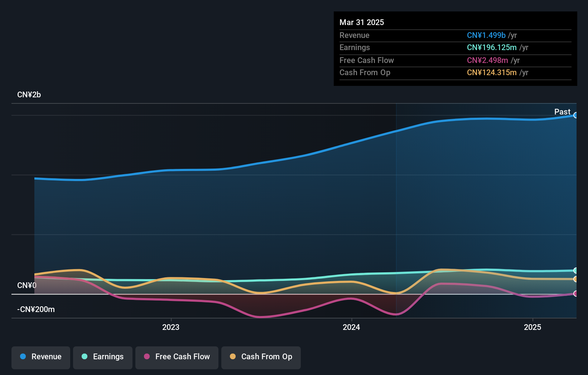Select the Revenue endpoint marker on chart
This screenshot has width=588, height=375.
(x=576, y=115)
